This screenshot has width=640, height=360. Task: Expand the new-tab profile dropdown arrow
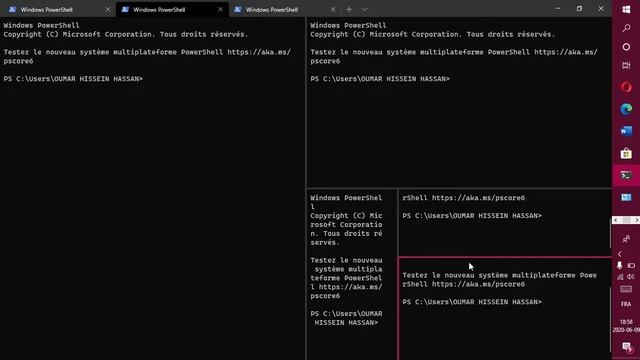click(364, 9)
